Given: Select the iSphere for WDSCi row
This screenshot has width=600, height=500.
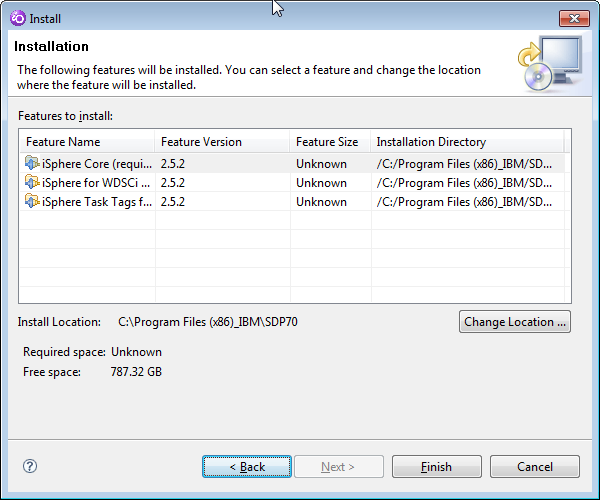Looking at the screenshot, I should [x=292, y=182].
